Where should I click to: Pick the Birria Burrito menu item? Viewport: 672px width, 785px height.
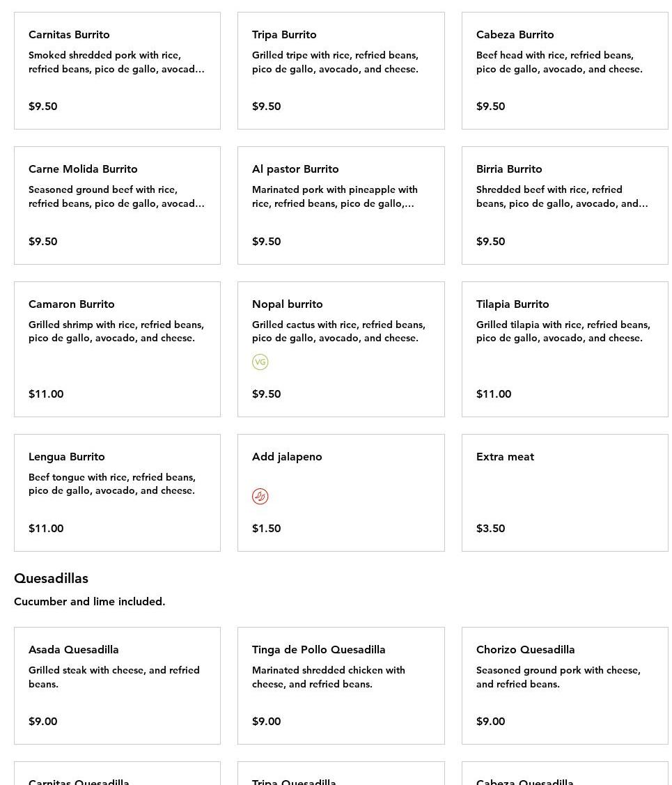click(564, 205)
